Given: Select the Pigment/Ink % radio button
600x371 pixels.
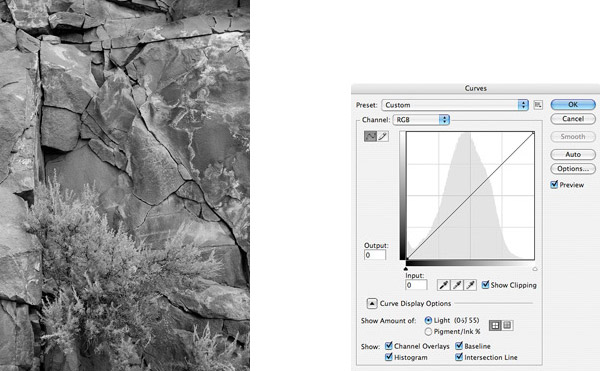Looking at the screenshot, I should 428,332.
